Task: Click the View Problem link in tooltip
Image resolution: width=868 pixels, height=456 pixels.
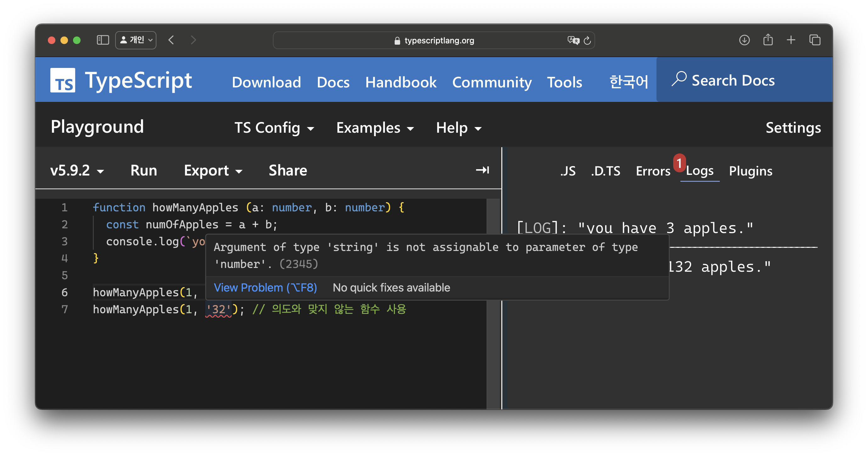Action: [x=265, y=288]
